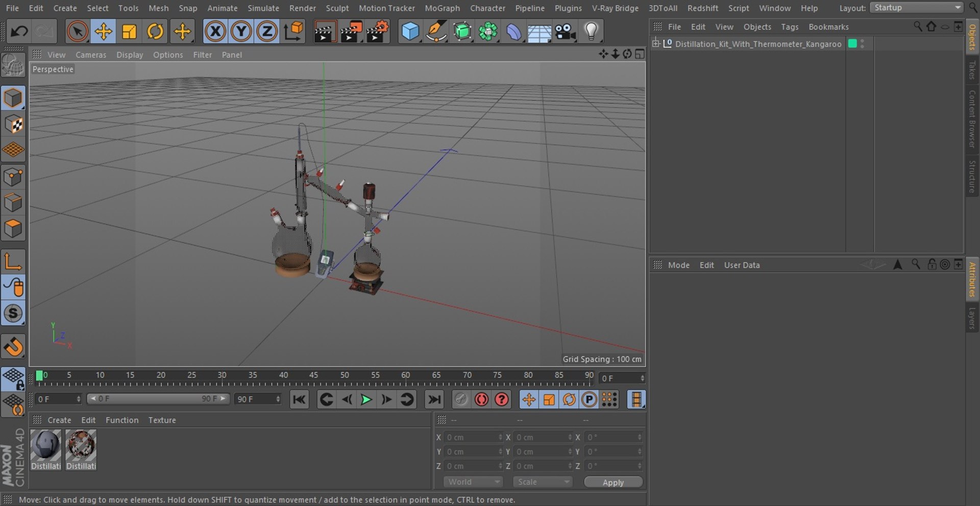Go to the start of animation
Viewport: 980px width, 506px height.
[299, 399]
